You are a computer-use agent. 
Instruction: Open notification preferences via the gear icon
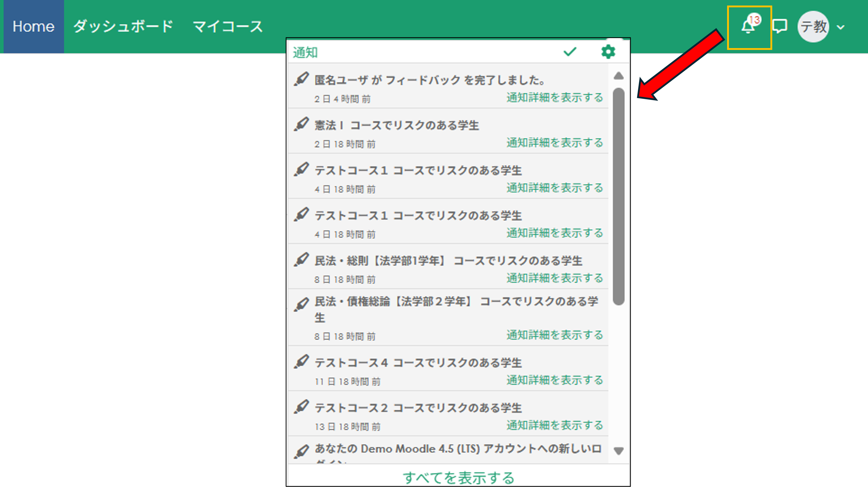coord(608,51)
